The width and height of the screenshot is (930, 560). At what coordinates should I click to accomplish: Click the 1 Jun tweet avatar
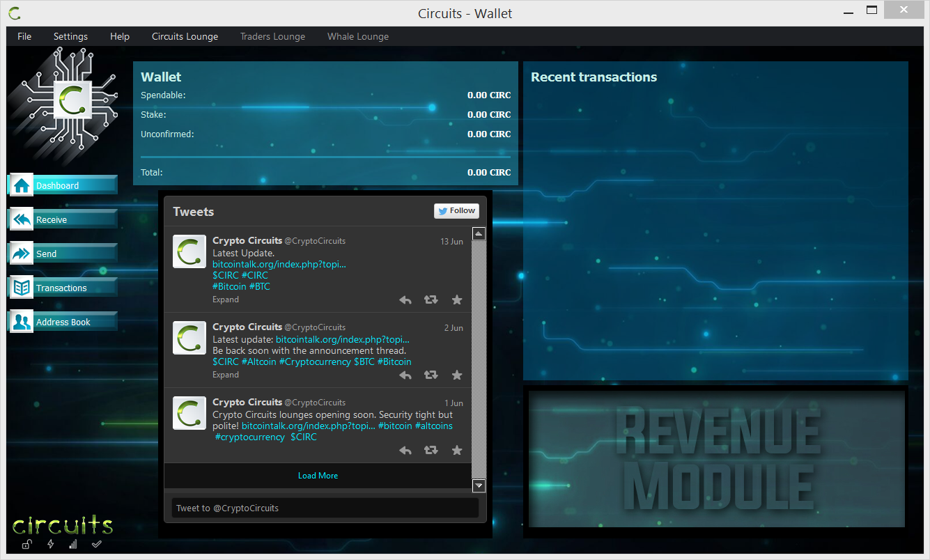coord(189,413)
